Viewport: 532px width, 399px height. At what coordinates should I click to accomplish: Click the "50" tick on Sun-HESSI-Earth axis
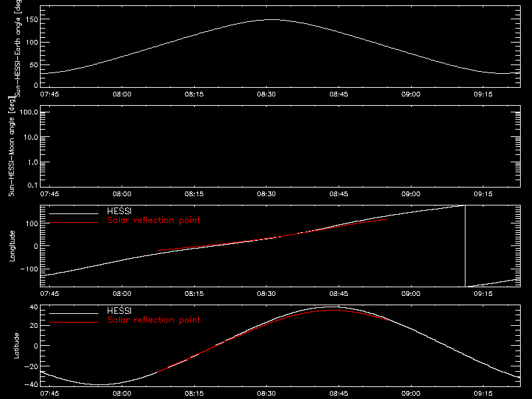tap(34, 65)
